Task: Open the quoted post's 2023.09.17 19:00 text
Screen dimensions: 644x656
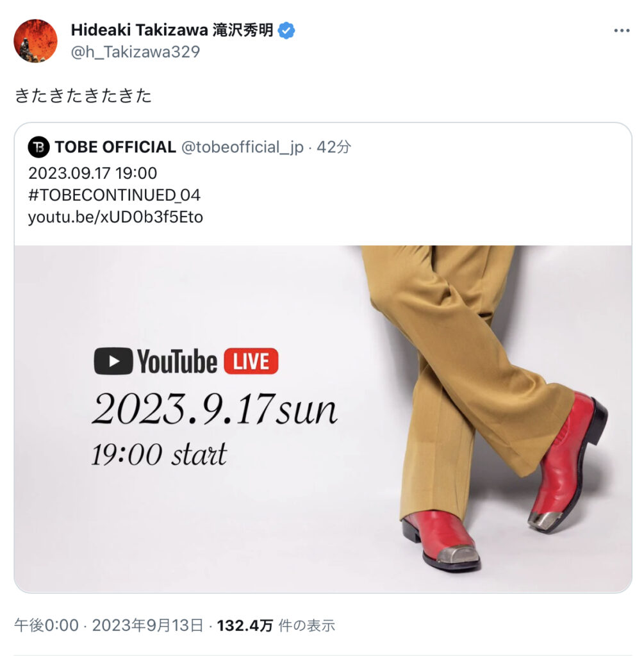Action: (x=92, y=173)
